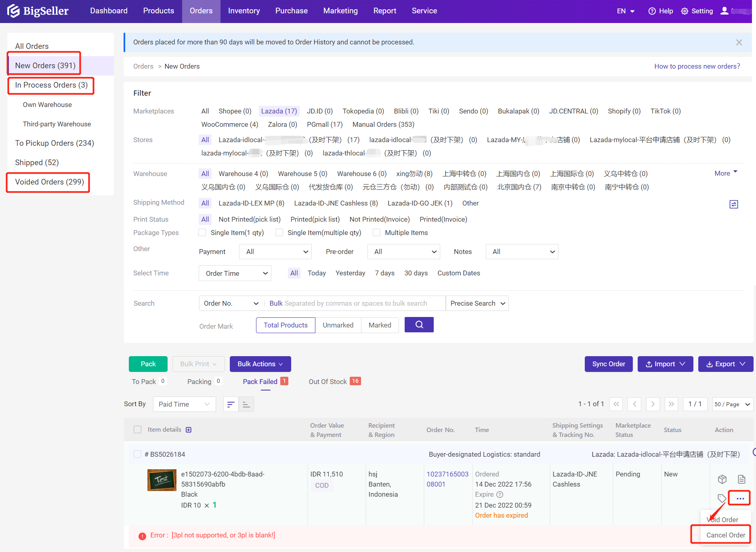Click the BigSeller logo
756x552 pixels.
coord(38,11)
